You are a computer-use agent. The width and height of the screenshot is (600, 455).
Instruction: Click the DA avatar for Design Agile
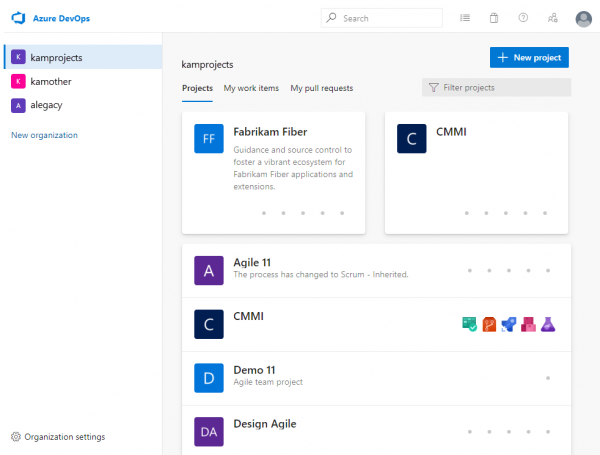[x=209, y=432]
